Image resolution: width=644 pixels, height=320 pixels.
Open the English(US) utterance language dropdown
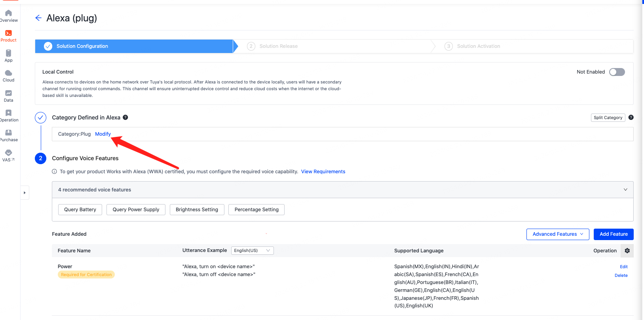click(x=252, y=250)
